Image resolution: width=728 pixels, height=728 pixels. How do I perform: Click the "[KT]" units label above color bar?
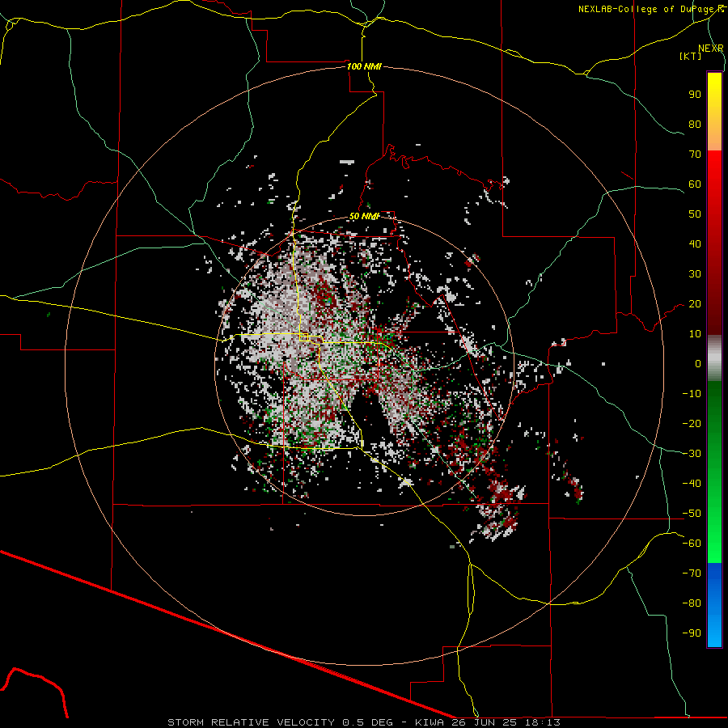(691, 56)
